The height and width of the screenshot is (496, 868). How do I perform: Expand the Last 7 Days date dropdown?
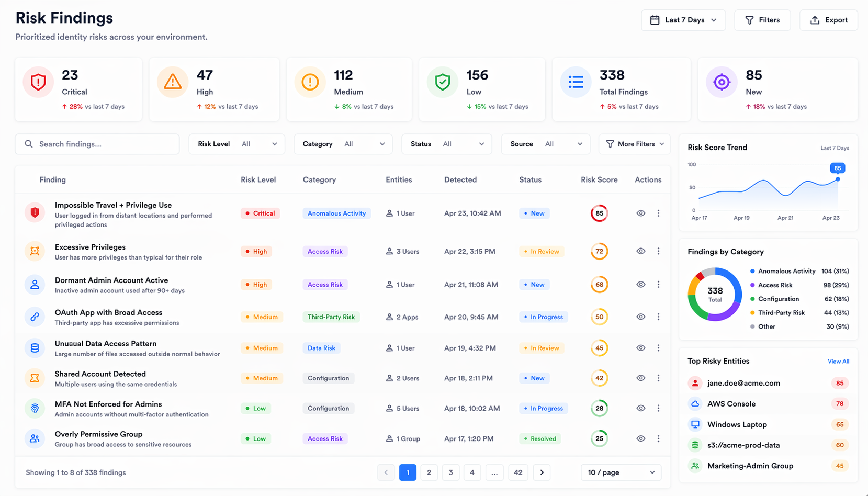coord(683,20)
